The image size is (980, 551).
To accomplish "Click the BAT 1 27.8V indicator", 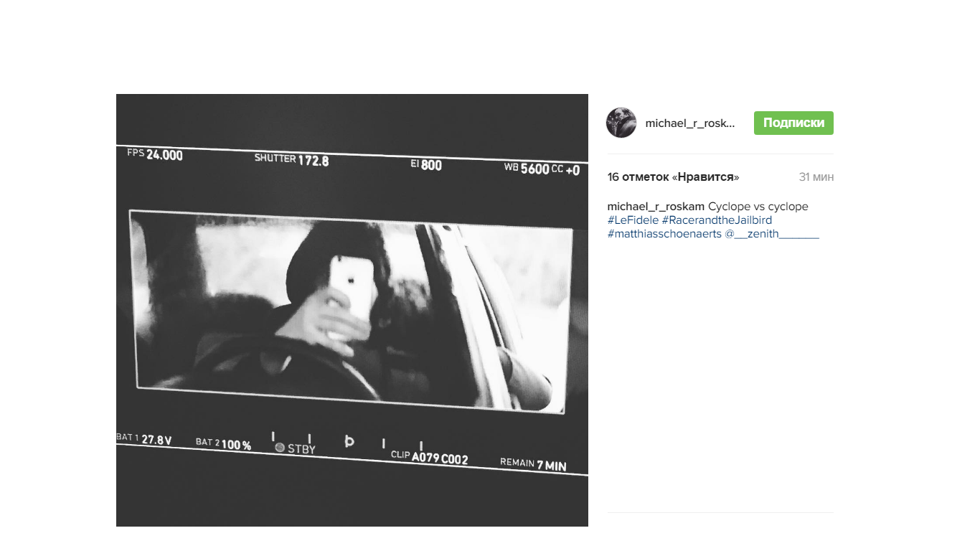I will point(144,439).
